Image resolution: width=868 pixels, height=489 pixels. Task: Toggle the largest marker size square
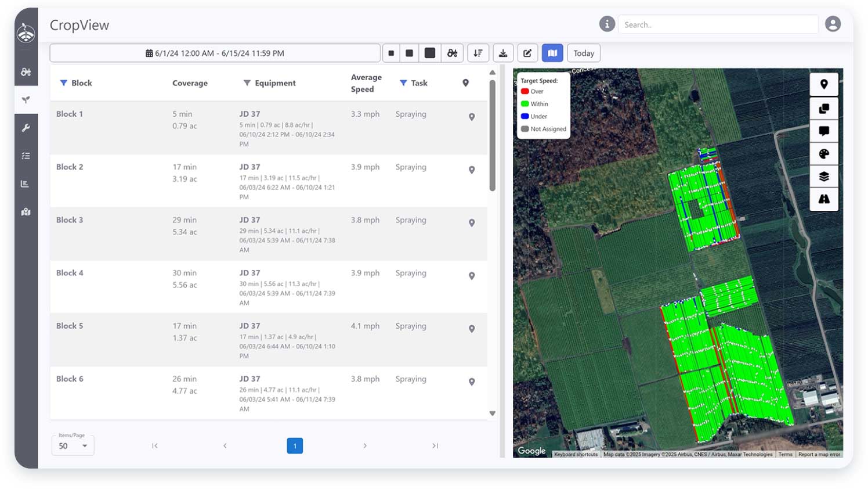430,53
